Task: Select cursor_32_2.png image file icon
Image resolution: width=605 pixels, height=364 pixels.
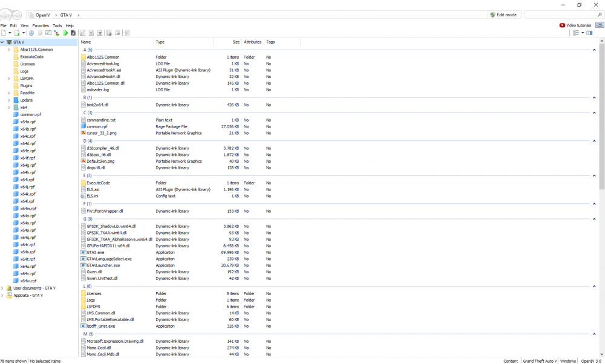Action: (83, 132)
